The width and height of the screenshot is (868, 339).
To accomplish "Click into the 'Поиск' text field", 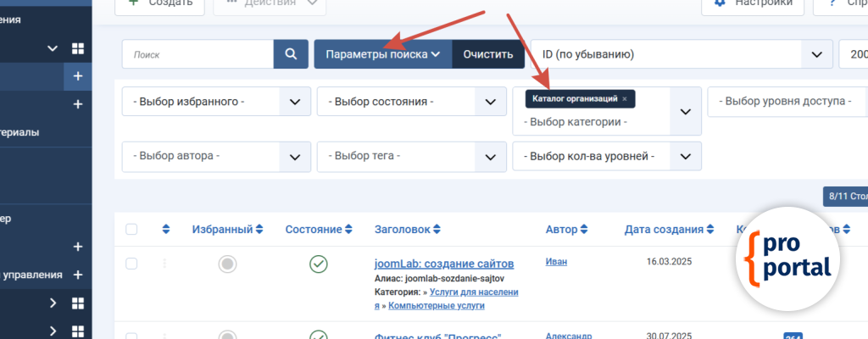I will 198,54.
